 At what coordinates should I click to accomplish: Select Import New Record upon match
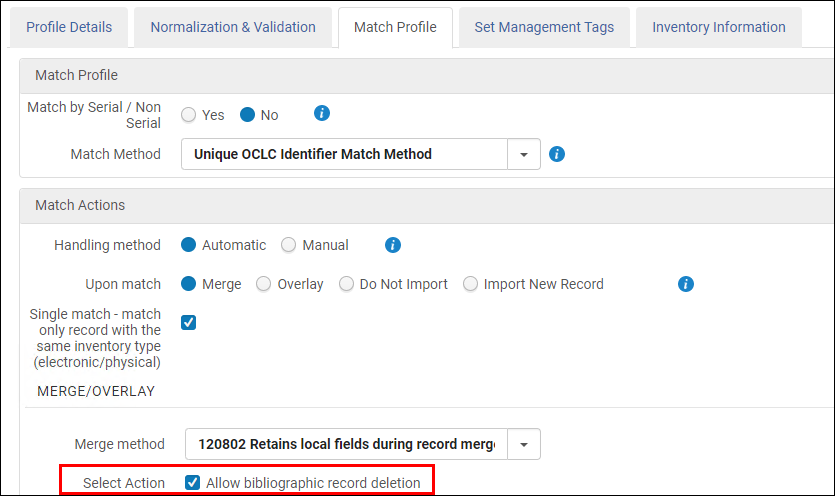[x=470, y=284]
